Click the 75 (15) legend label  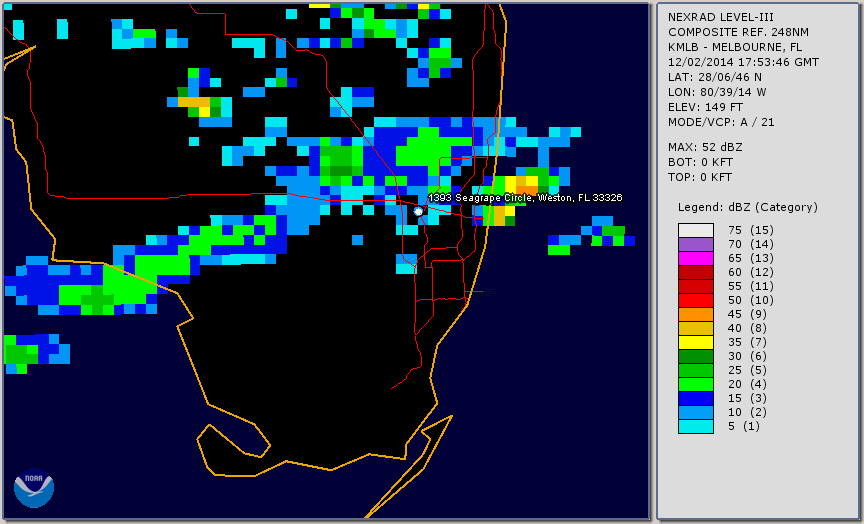[750, 230]
